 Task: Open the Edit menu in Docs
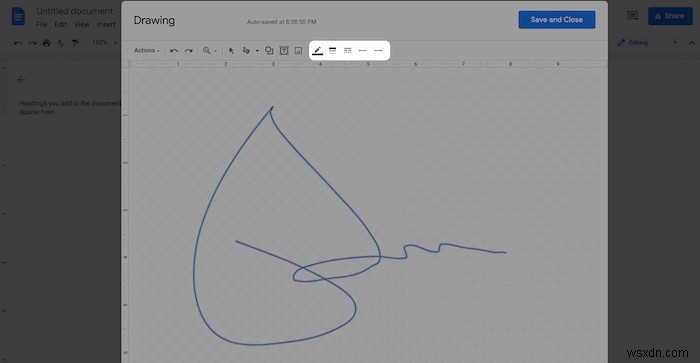[x=61, y=25]
